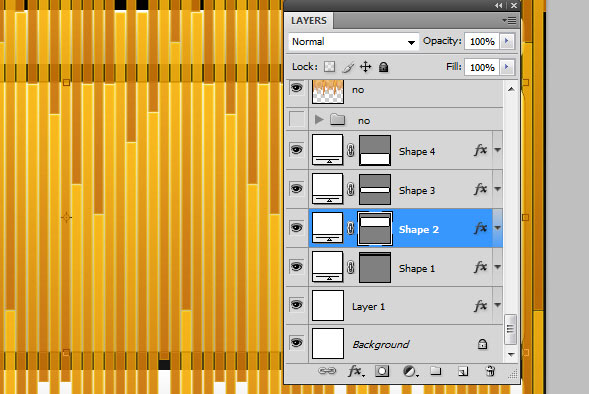
Task: Click the delete layer trash icon
Action: tap(490, 371)
